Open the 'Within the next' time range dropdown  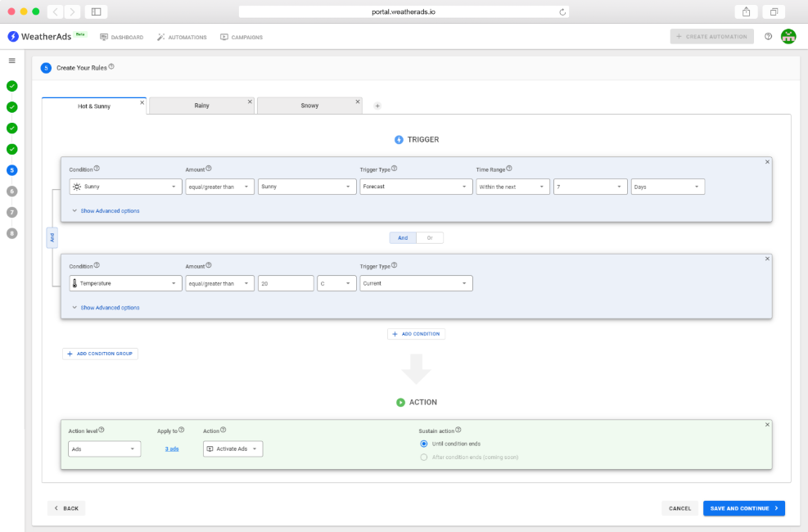(x=512, y=187)
